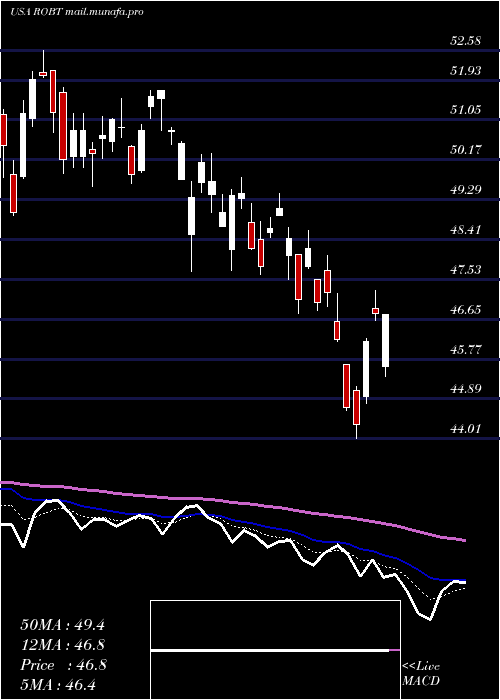Click the '<<Live MACD' label

click(x=421, y=674)
